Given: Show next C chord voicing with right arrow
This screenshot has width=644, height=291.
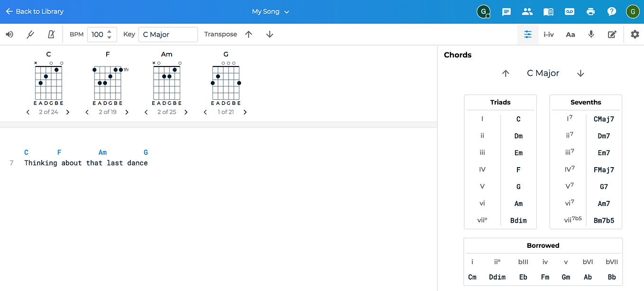Looking at the screenshot, I should click(x=67, y=112).
